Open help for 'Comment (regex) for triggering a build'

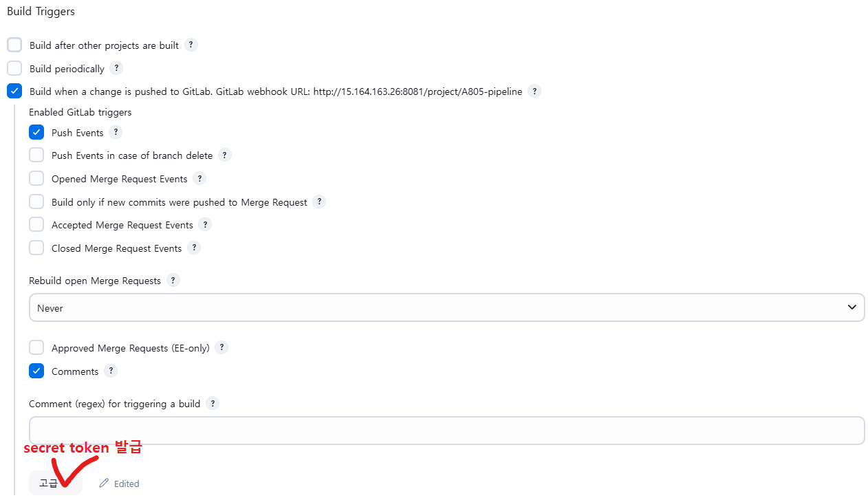(x=213, y=404)
